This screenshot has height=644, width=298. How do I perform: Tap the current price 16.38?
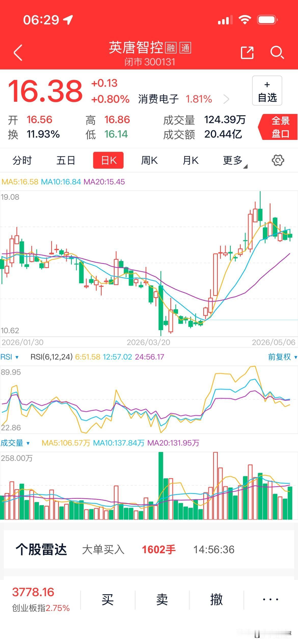pos(45,91)
